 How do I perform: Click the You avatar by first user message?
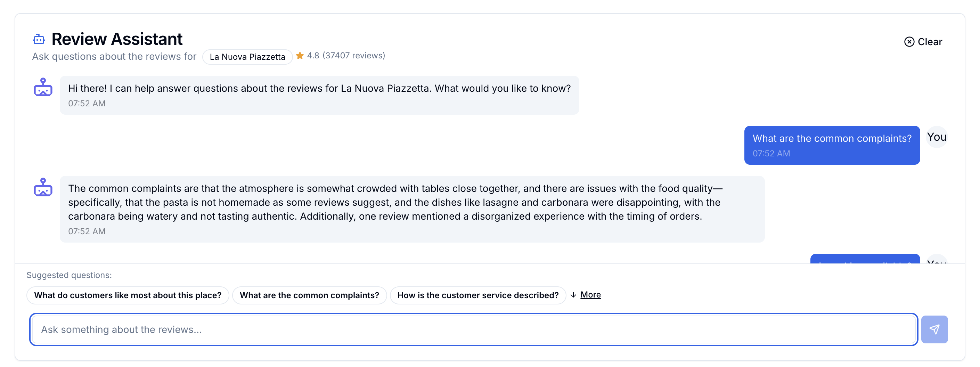936,137
